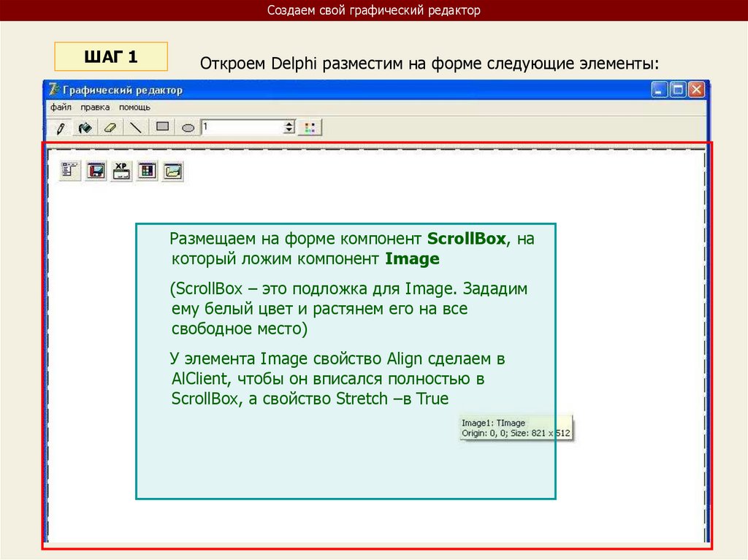
Task: Select the ellipse shape tool
Action: (188, 128)
